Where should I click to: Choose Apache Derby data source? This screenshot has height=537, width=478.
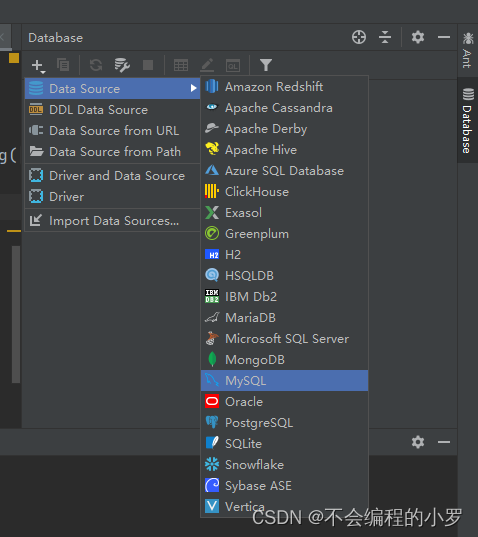point(285,129)
